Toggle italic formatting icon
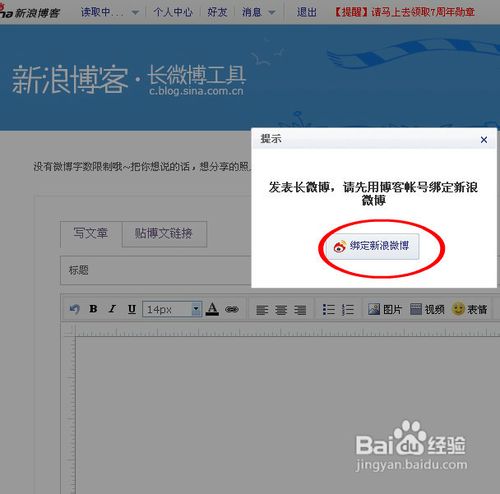The image size is (500, 494). (x=112, y=309)
